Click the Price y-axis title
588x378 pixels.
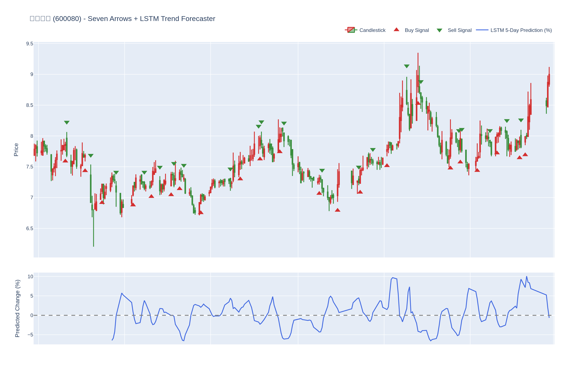(x=16, y=150)
